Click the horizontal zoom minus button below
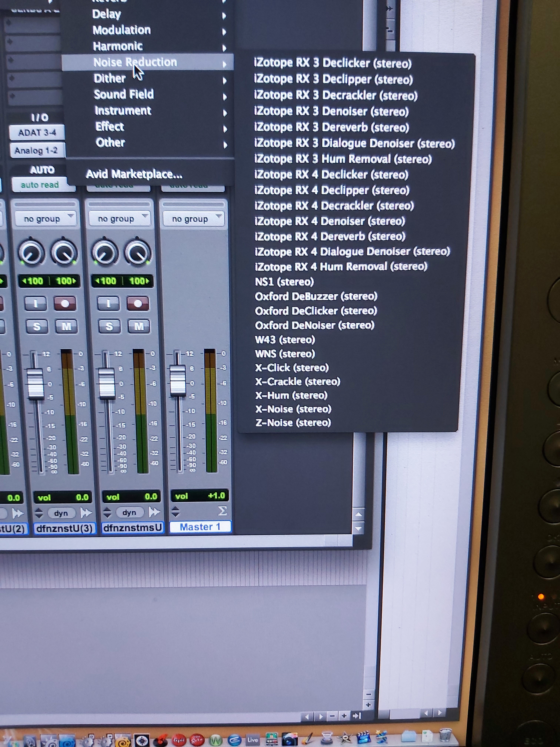560x747 pixels. [332, 716]
